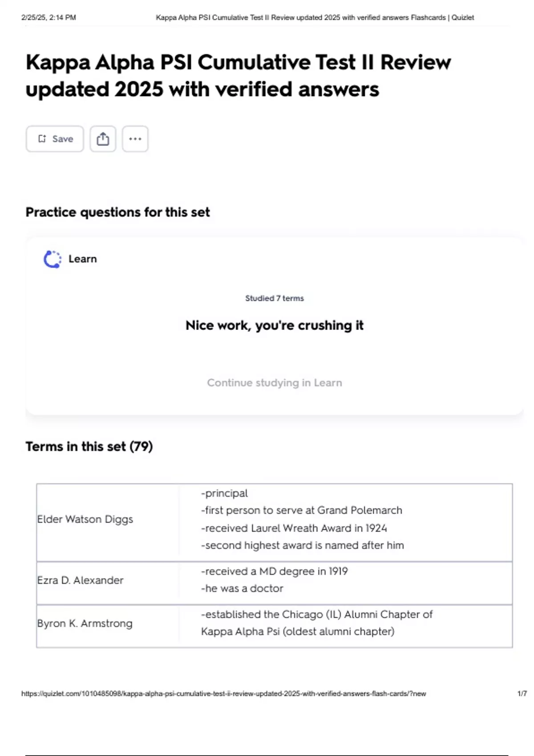
Task: Click the "Studied 7 terms" label
Action: (x=275, y=298)
